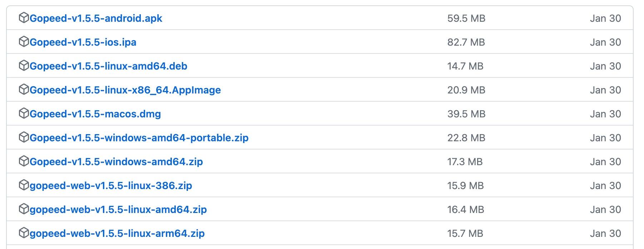This screenshot has height=249, width=644.
Task: Click package icon beside gopeed-web linux-amd64.zip
Action: pyautogui.click(x=24, y=209)
